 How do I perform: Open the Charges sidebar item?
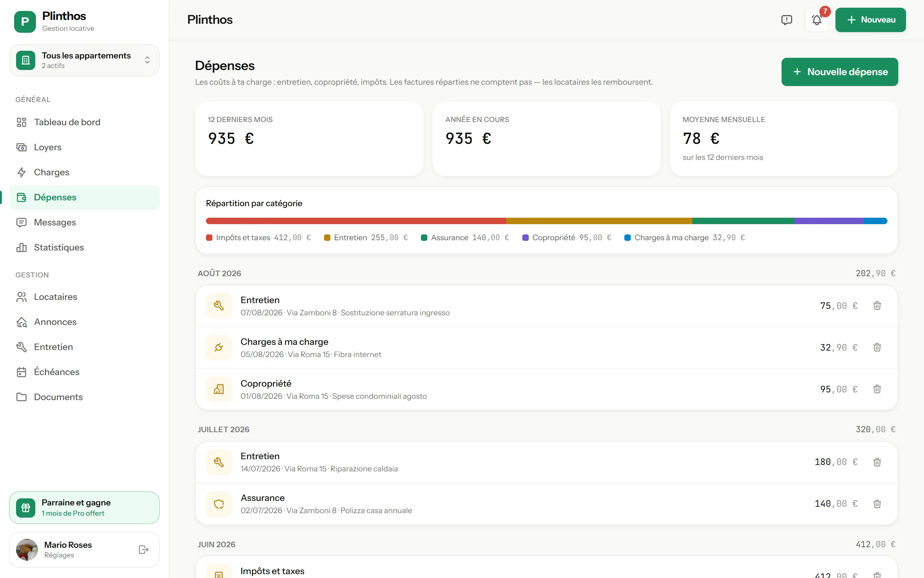(84, 172)
